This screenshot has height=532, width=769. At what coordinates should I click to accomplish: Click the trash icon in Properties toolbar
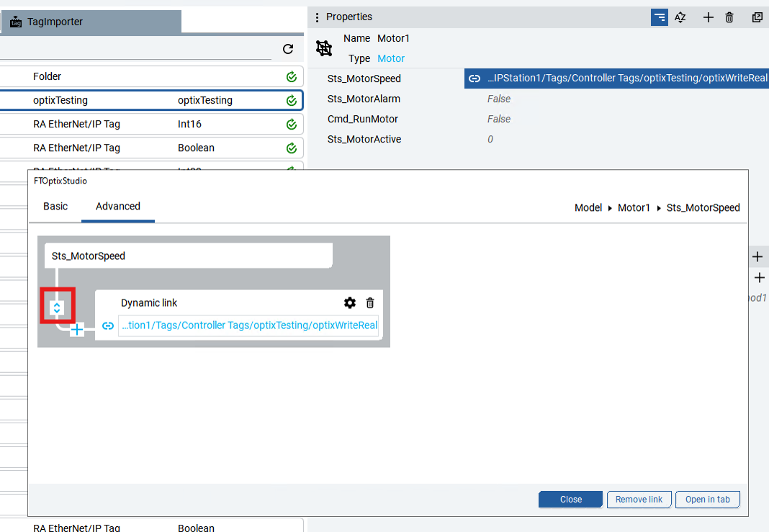point(729,17)
